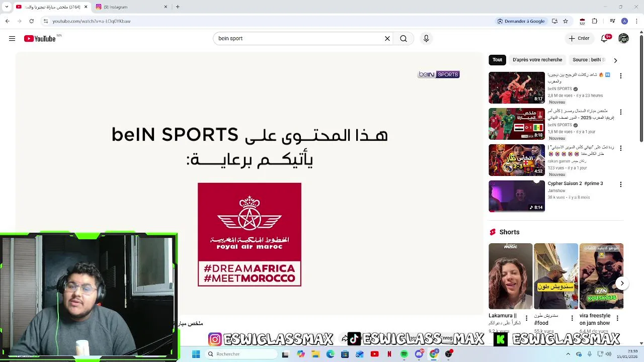Install app icon in address bar
The image size is (644, 362).
[554, 21]
